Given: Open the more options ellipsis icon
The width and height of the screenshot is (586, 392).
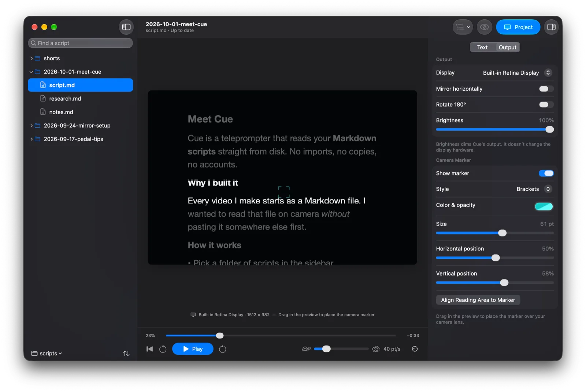Looking at the screenshot, I should [415, 349].
